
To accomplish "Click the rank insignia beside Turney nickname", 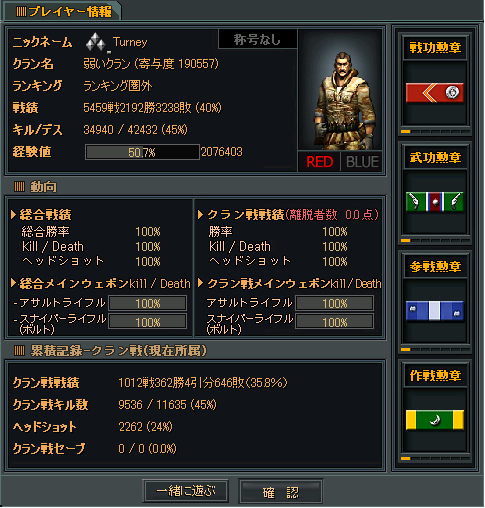I will pyautogui.click(x=96, y=42).
